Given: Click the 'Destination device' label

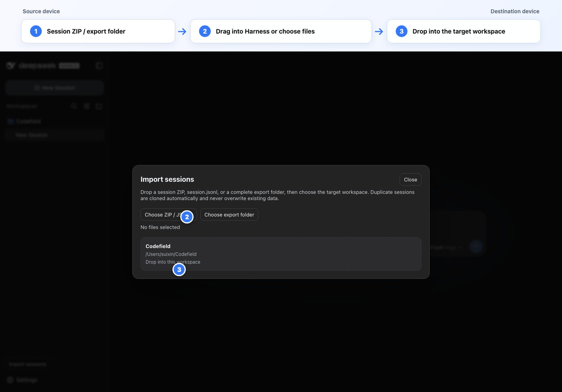Looking at the screenshot, I should click(x=515, y=11).
